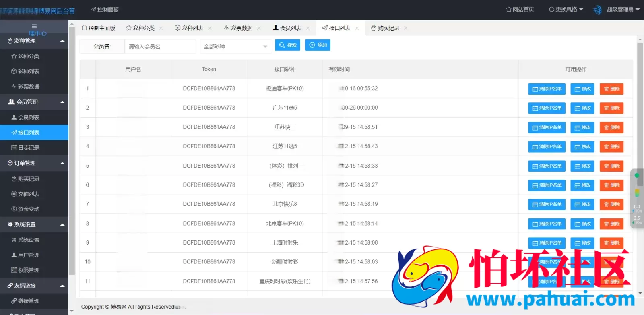Click 删除 for 上海时时乐 row
Screen dimensions: 644x315
click(x=611, y=243)
